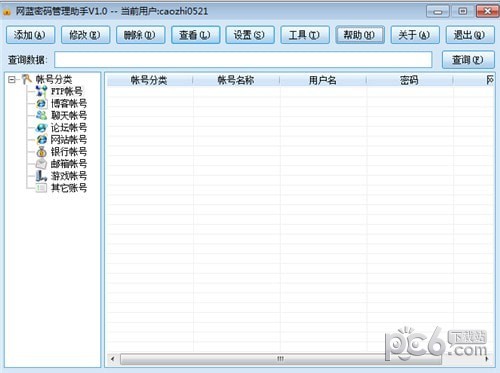Image resolution: width=500 pixels, height=373 pixels.
Task: Click the 删除(D) button
Action: 140,35
